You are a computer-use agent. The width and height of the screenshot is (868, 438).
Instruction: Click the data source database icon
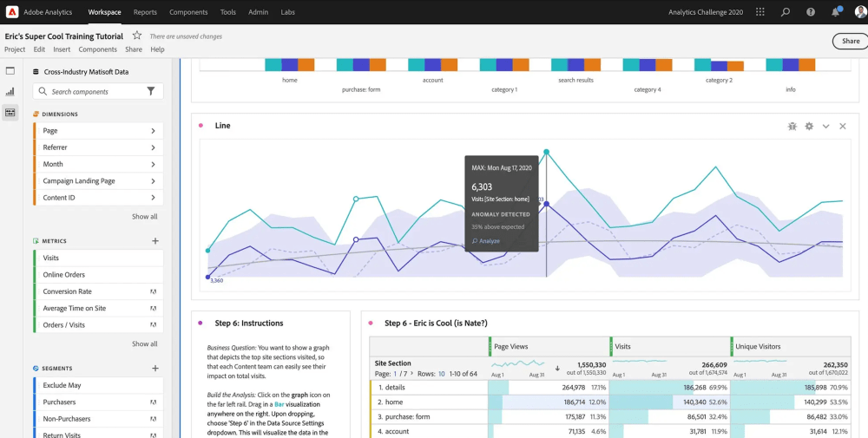[x=36, y=72]
